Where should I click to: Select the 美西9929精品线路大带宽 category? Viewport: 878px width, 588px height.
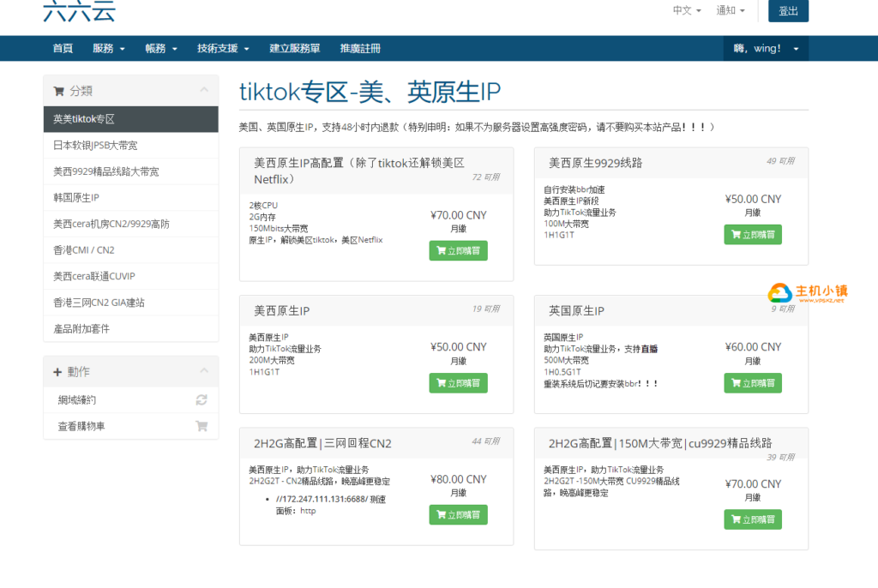[131, 172]
